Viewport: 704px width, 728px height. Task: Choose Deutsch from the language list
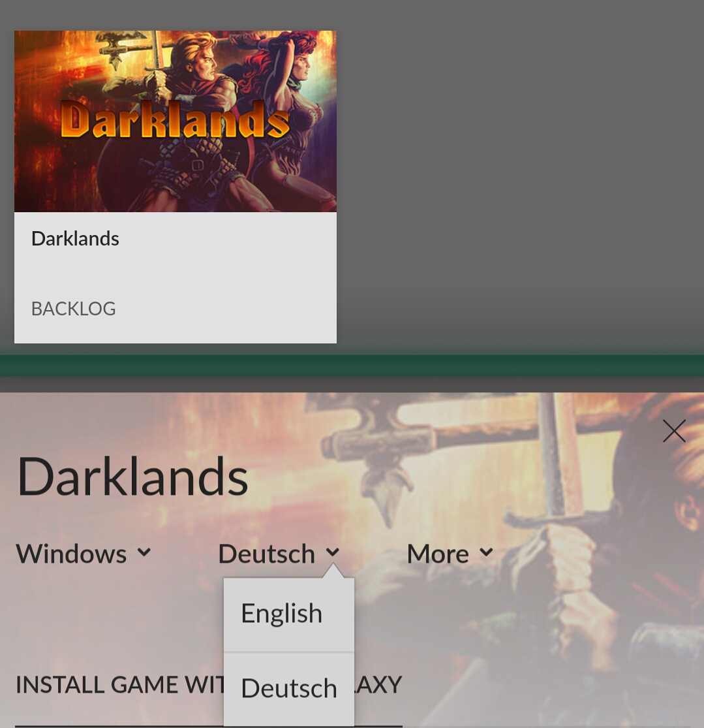(x=288, y=689)
